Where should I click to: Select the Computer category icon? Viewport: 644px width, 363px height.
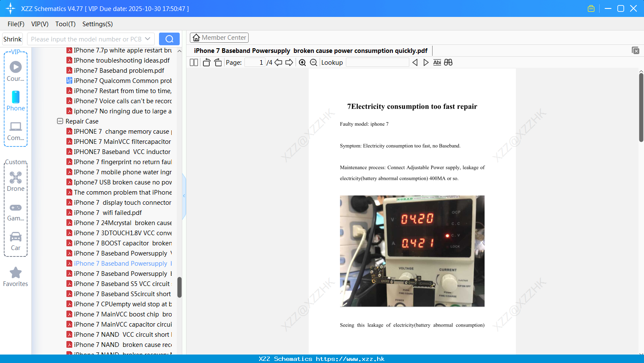(16, 131)
